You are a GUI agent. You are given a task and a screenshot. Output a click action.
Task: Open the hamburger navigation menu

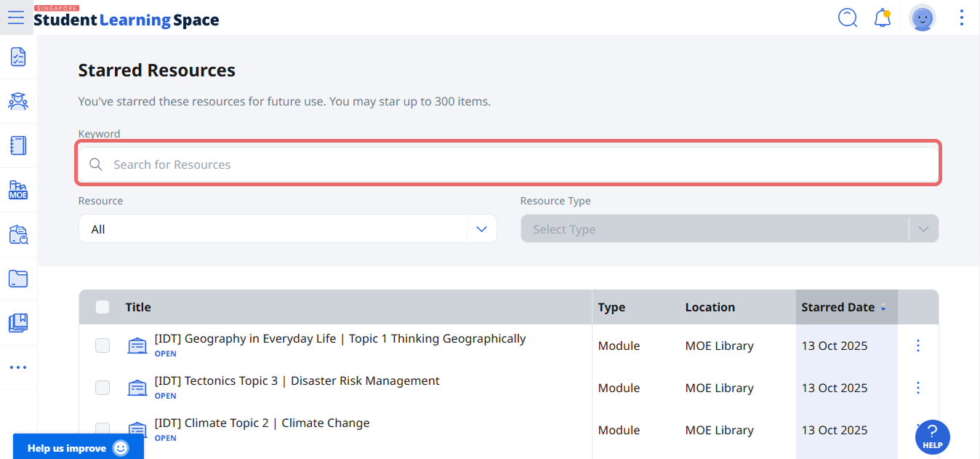16,17
